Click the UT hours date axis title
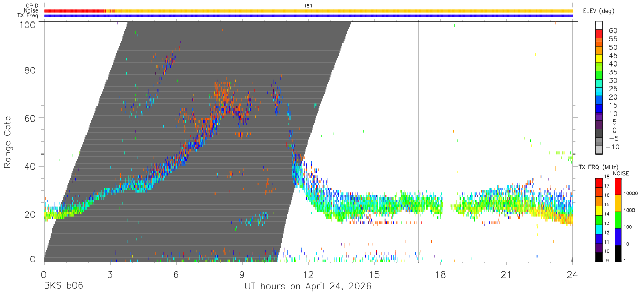 point(308,286)
